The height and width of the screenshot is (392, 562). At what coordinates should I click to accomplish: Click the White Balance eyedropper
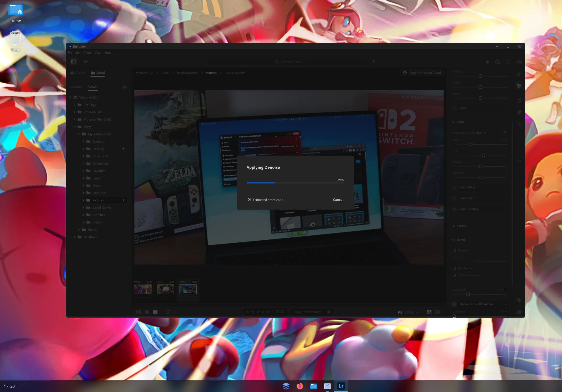[x=504, y=133]
